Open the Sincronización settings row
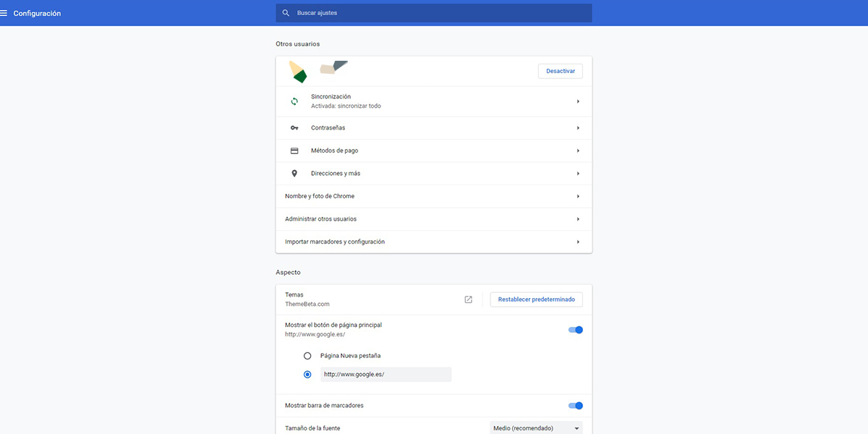868x434 pixels. [x=433, y=101]
